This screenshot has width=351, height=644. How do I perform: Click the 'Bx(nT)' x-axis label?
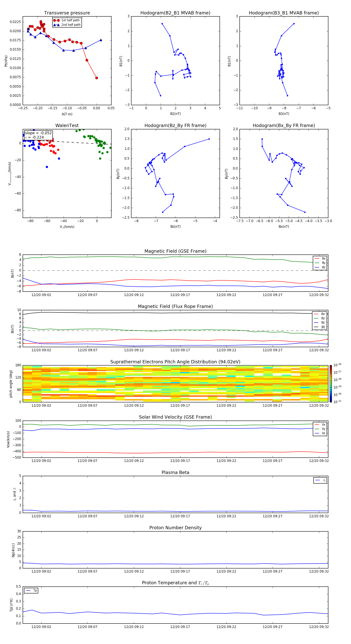coord(284,227)
